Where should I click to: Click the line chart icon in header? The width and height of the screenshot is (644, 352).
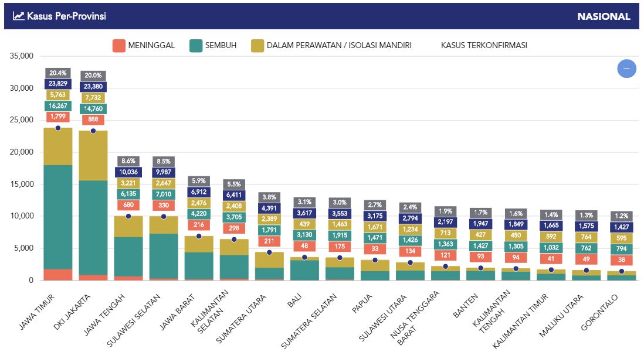[x=18, y=16]
